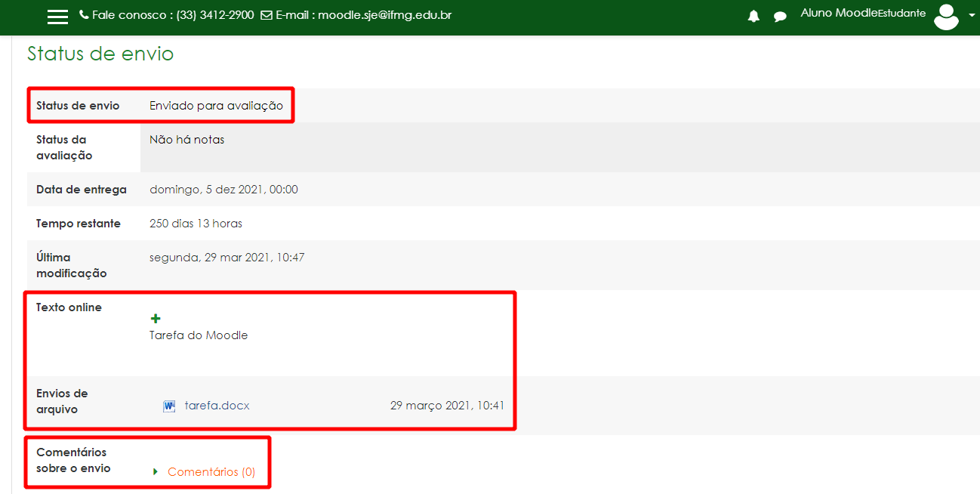Open the notifications bell
This screenshot has height=494, width=980.
pyautogui.click(x=753, y=17)
